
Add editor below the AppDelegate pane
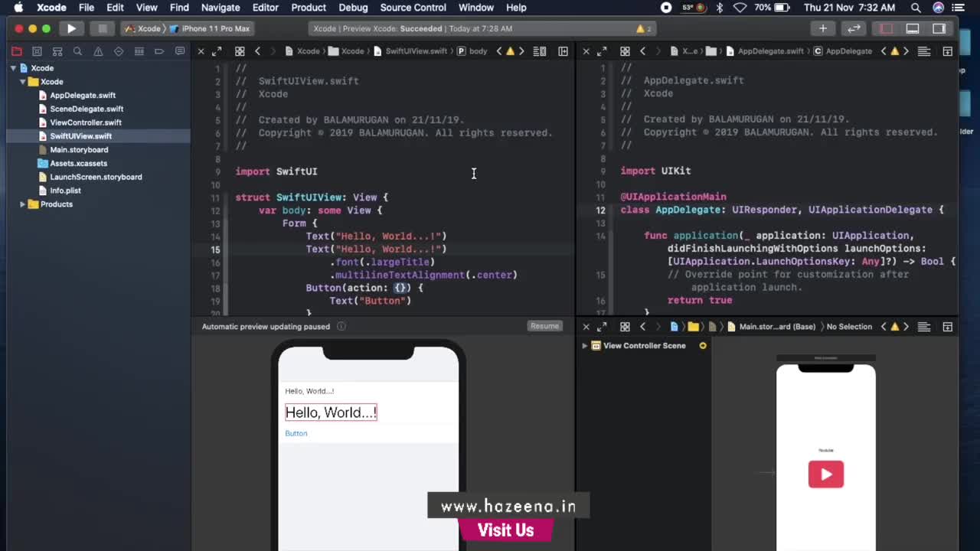(x=948, y=51)
